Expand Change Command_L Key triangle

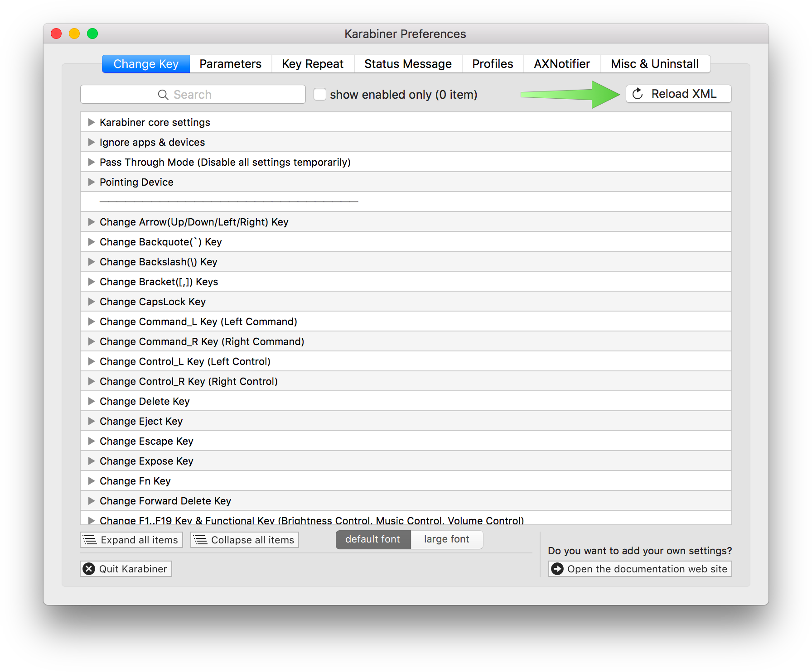pyautogui.click(x=92, y=322)
